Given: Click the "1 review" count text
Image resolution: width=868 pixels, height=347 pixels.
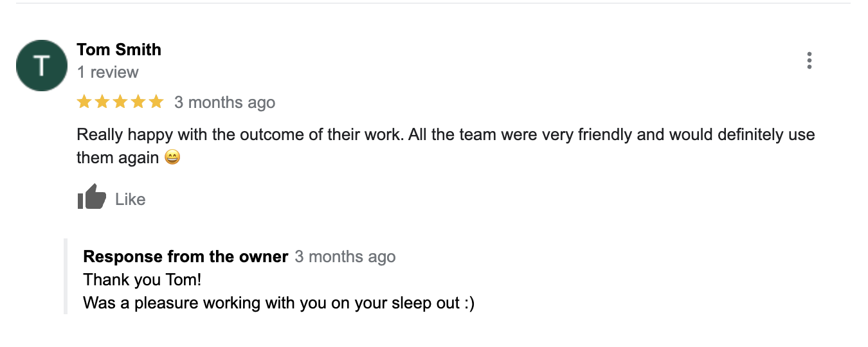Looking at the screenshot, I should 107,72.
